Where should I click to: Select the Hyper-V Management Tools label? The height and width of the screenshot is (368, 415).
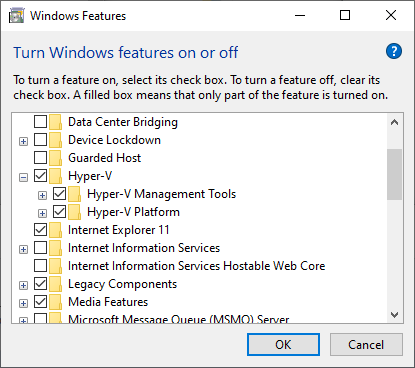pyautogui.click(x=162, y=194)
